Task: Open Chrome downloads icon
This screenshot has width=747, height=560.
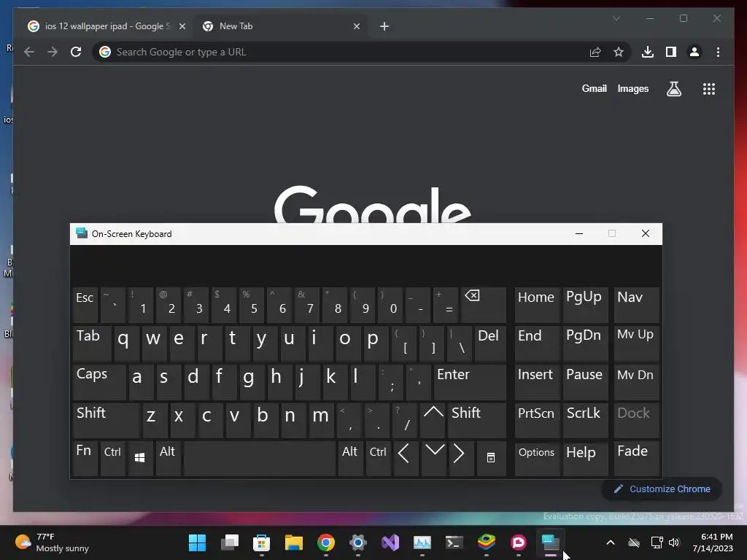Action: pos(648,52)
